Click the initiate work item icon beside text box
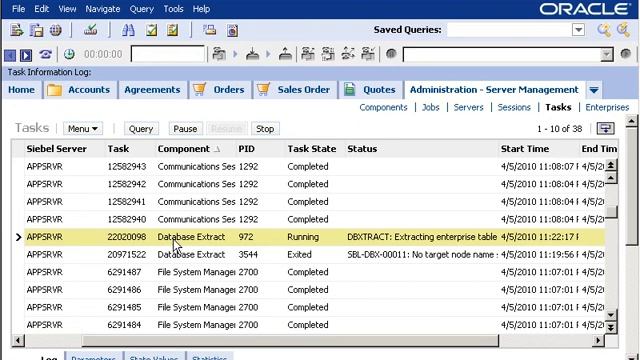 219,54
